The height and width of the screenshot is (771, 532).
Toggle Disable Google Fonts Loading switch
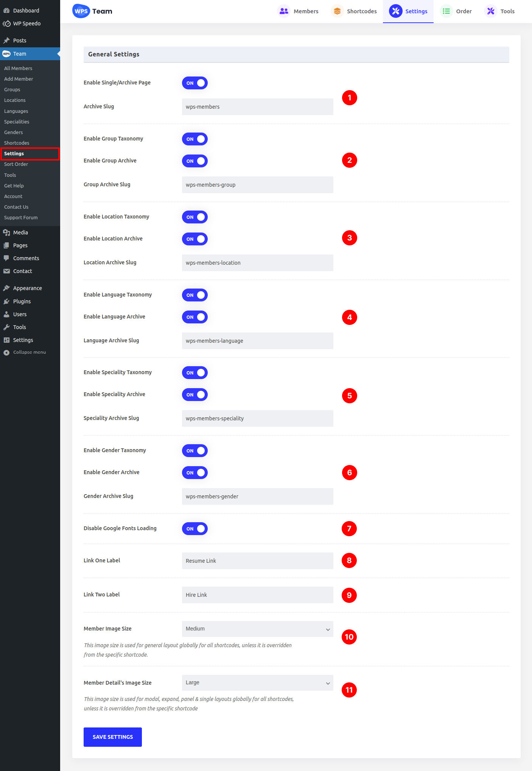coord(195,529)
